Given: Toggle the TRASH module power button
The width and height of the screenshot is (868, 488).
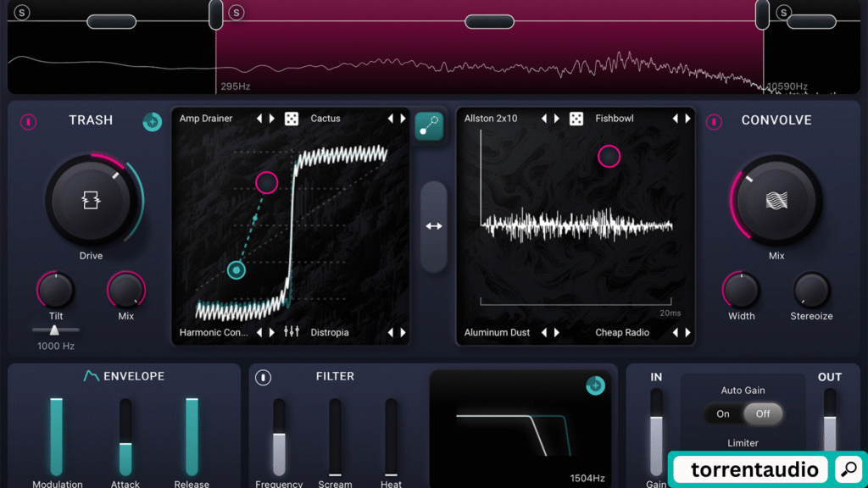Looking at the screenshot, I should pos(29,121).
